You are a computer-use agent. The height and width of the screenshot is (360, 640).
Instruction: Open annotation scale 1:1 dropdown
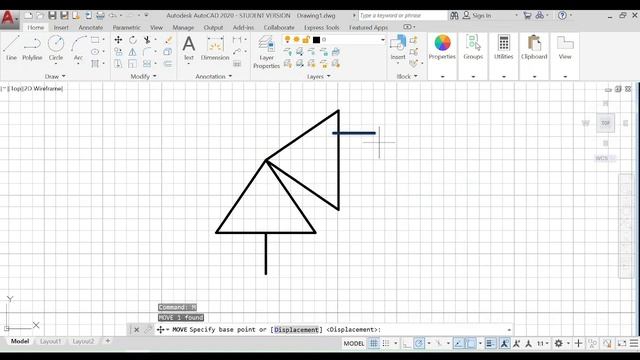(x=542, y=344)
